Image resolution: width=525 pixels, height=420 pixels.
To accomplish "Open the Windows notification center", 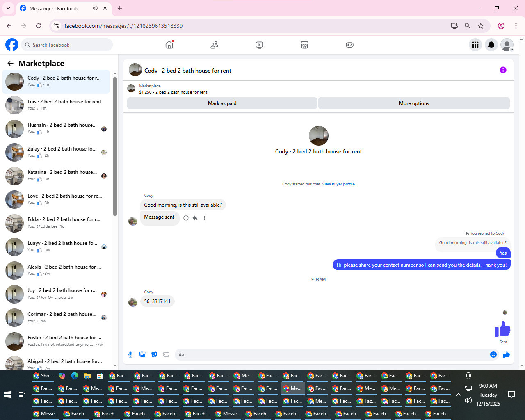I will 511,395.
